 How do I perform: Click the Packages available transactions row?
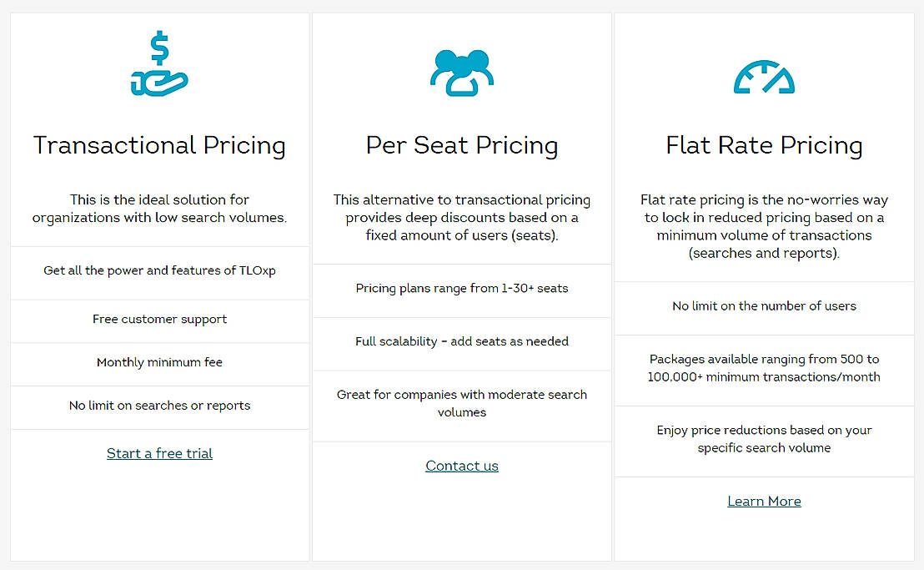(764, 368)
